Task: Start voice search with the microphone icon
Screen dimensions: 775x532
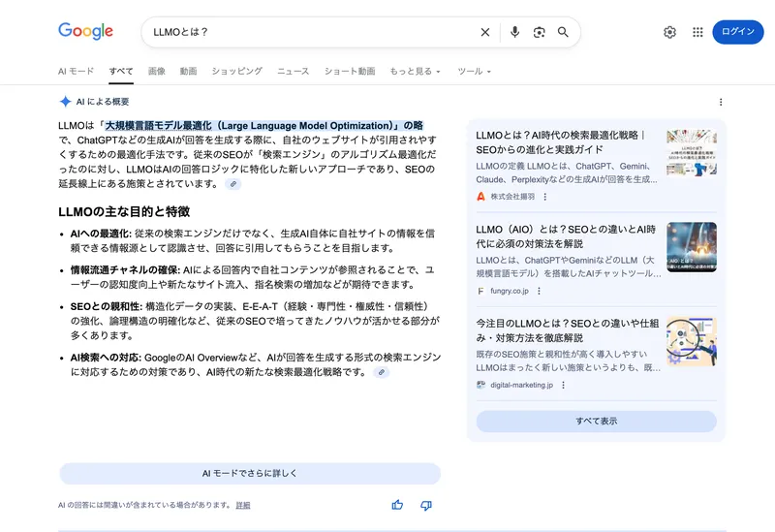Action: point(514,32)
